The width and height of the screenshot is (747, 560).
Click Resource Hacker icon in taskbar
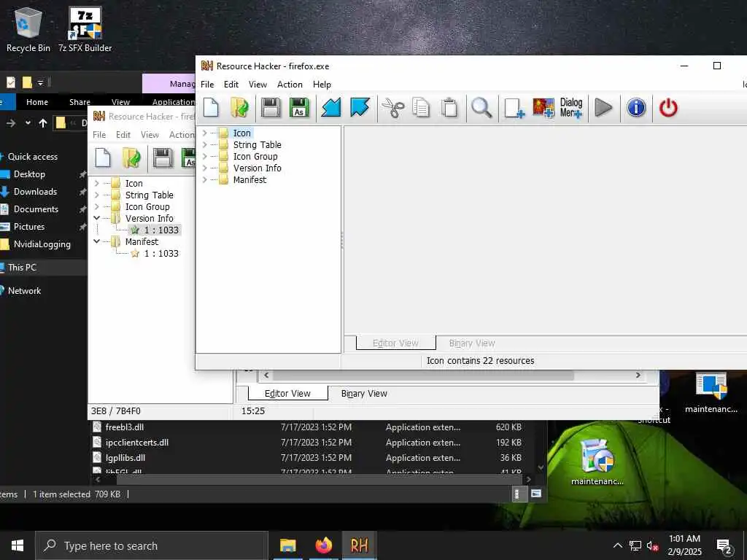pos(359,545)
